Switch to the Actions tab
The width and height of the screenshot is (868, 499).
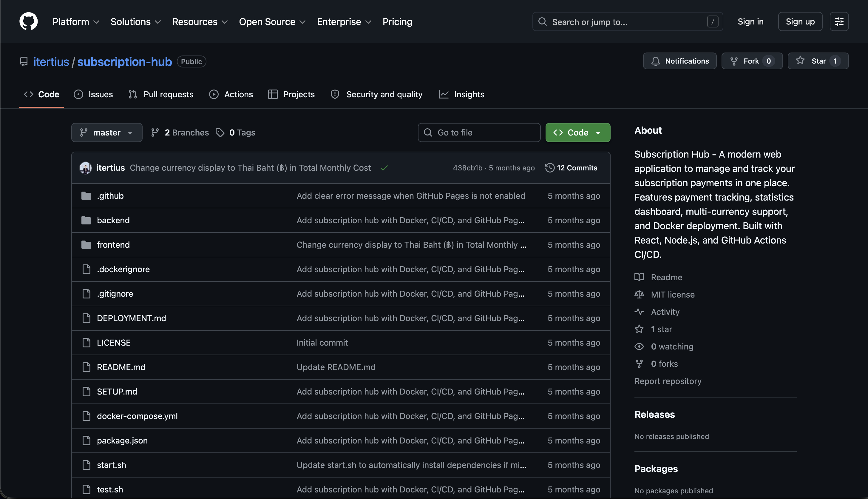coord(231,94)
